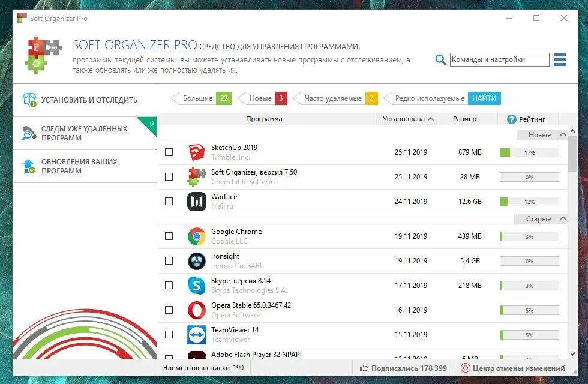Tick the Google Chrome checkbox
Viewport: 588px width, 384px height.
pos(169,236)
